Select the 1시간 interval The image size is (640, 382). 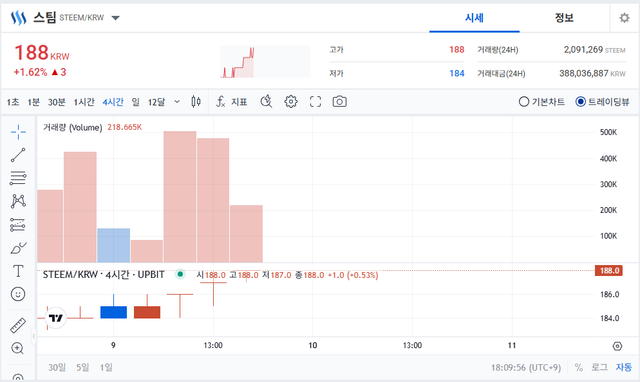(x=84, y=102)
